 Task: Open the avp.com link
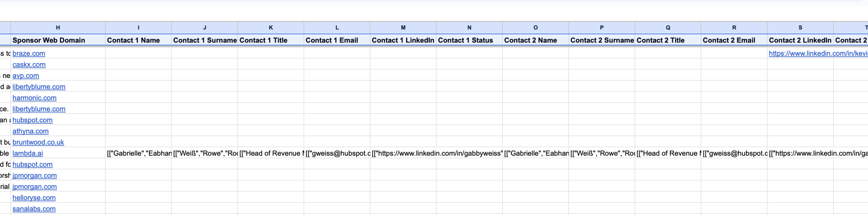pos(26,75)
